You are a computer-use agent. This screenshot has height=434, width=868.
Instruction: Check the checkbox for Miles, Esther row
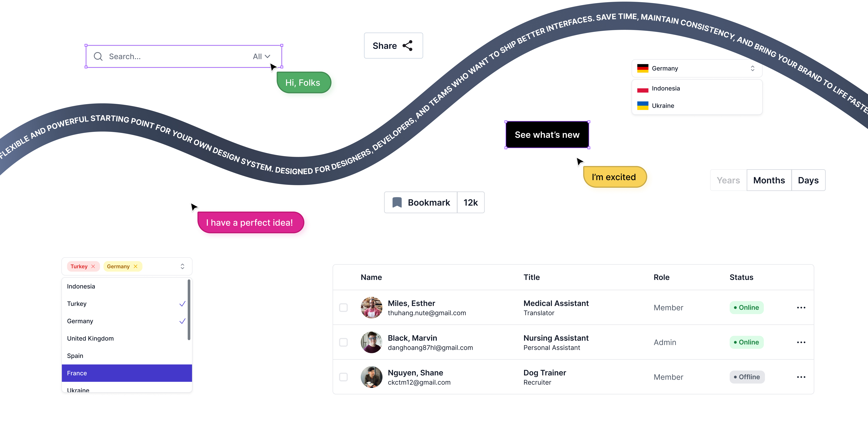343,308
